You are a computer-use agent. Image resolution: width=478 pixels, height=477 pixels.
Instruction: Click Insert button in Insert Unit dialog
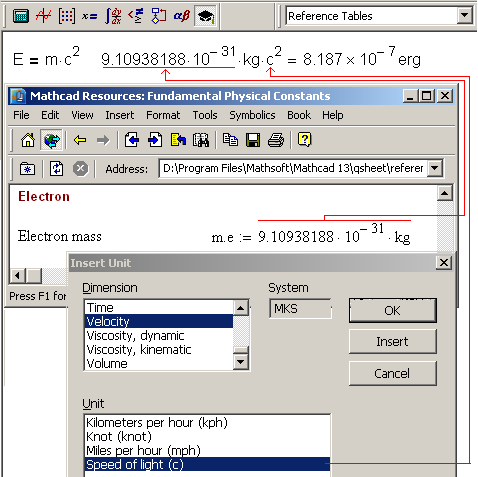tap(392, 342)
